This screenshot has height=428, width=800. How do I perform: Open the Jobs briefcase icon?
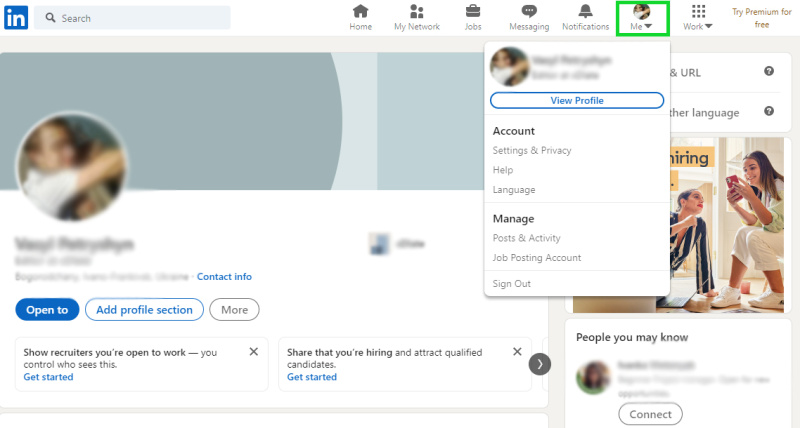coord(473,11)
